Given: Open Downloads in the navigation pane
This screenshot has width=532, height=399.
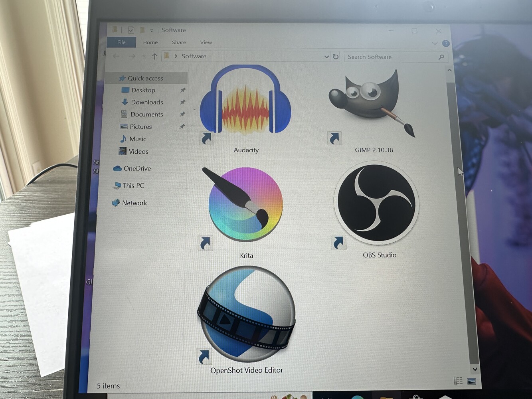Looking at the screenshot, I should click(147, 102).
